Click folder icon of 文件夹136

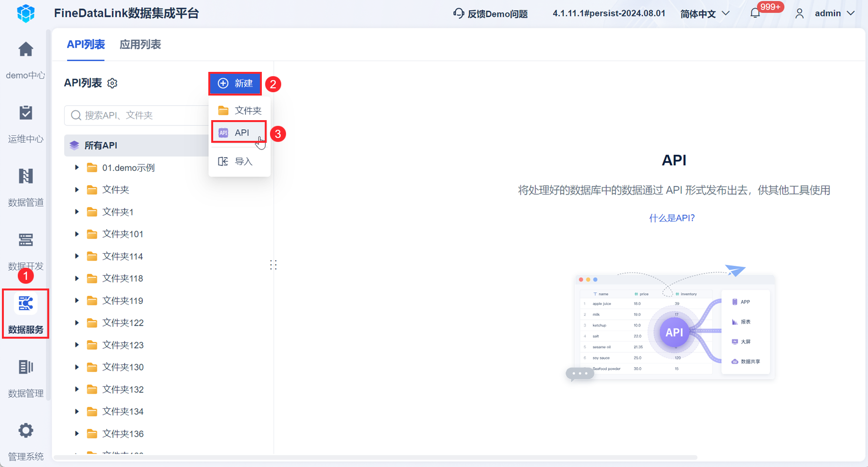coord(92,434)
